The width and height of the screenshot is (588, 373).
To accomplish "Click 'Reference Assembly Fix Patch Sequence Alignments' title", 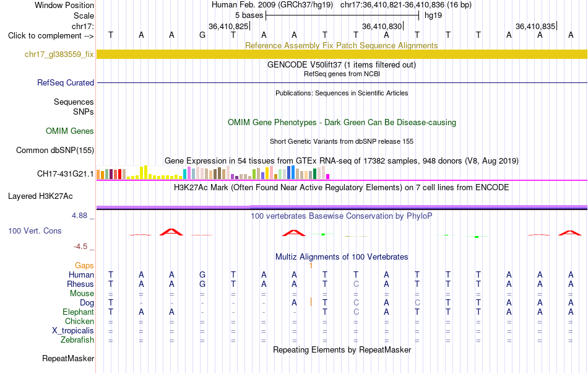I will (x=341, y=45).
